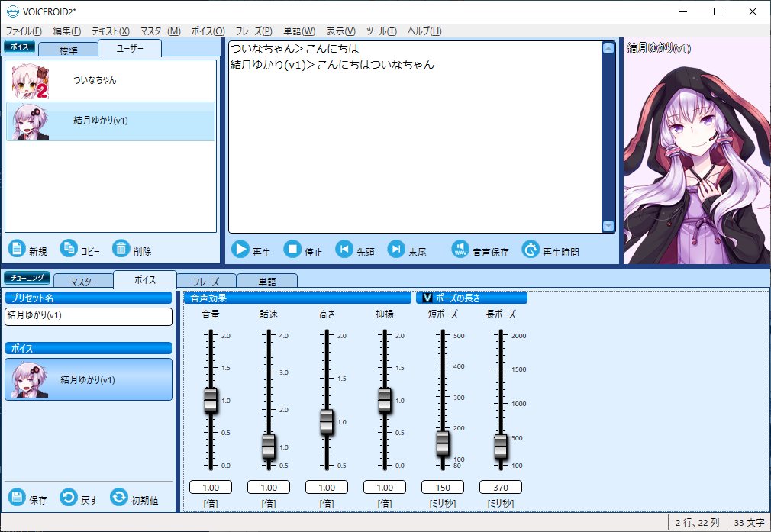This screenshot has height=532, width=771.
Task: Click the text editor scroll down arrow
Action: [608, 226]
